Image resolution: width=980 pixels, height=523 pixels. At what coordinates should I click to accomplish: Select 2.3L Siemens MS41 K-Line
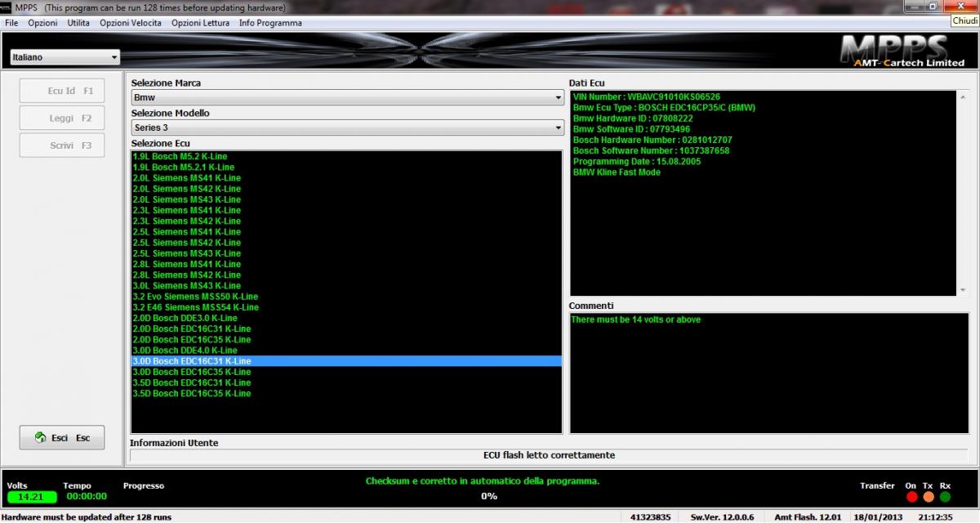click(x=346, y=210)
